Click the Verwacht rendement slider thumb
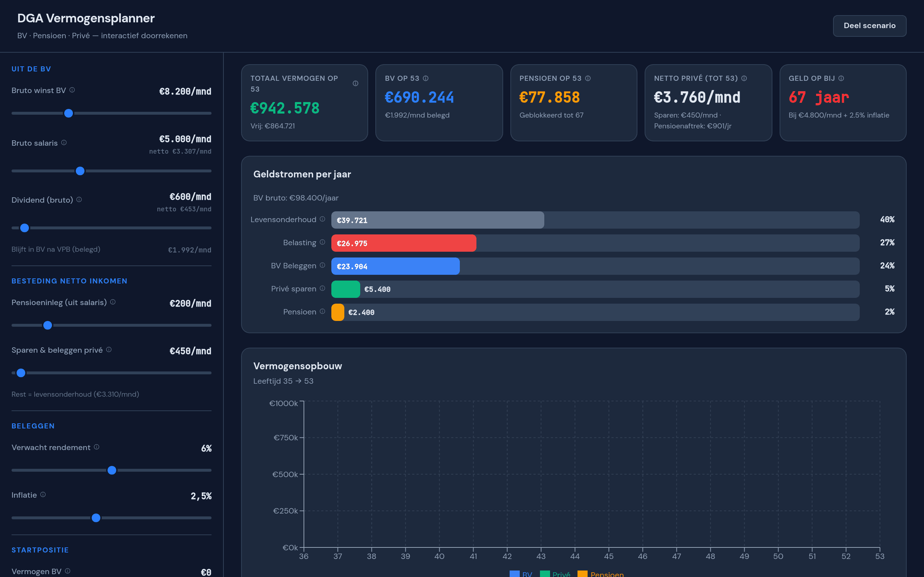The width and height of the screenshot is (924, 577). coord(112,470)
